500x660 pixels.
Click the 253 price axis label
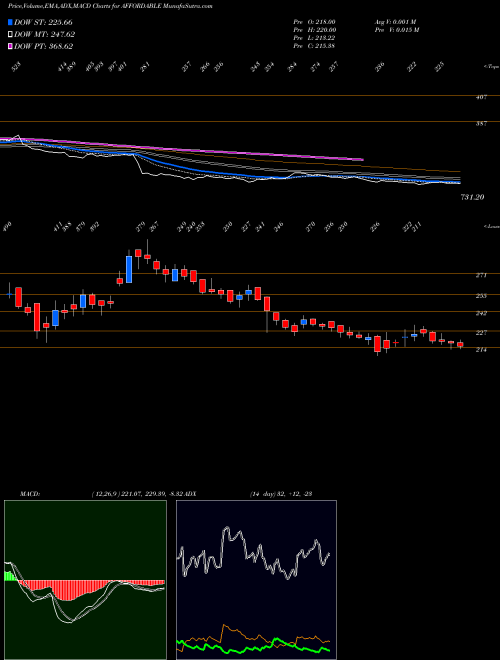[481, 296]
